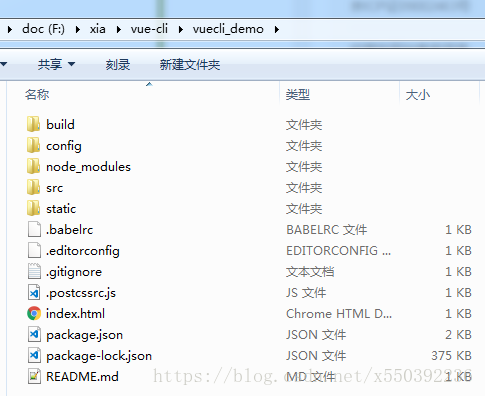
Task: Select the node_modules folder icon
Action: (x=34, y=166)
